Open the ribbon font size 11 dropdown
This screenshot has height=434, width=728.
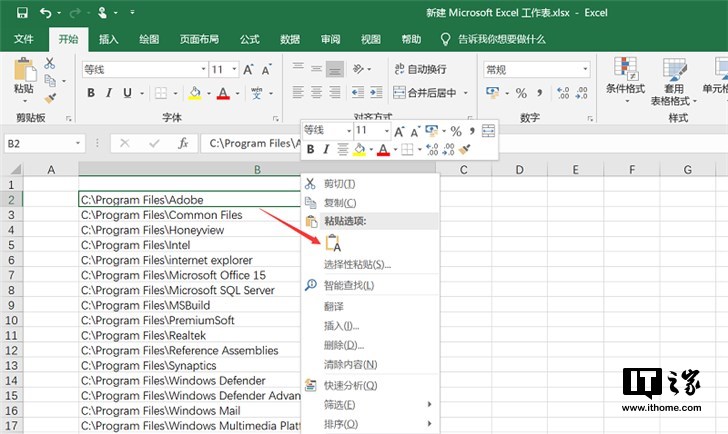(x=234, y=70)
